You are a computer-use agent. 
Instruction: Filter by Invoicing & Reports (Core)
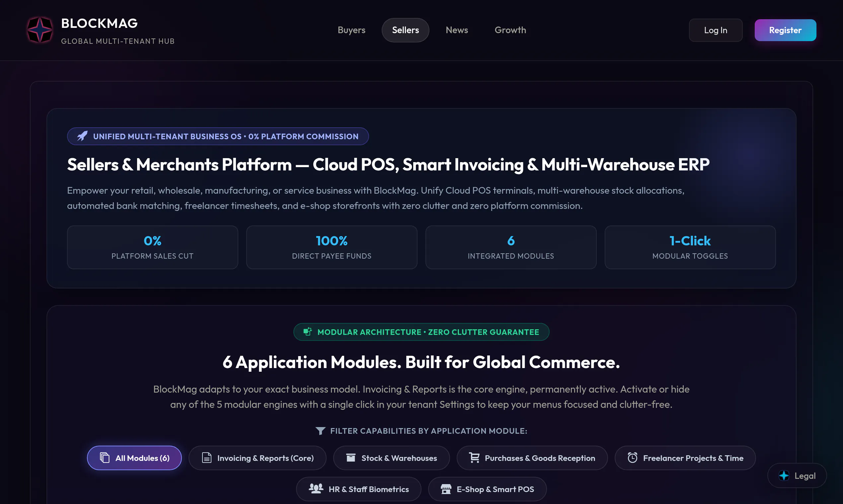[257, 458]
